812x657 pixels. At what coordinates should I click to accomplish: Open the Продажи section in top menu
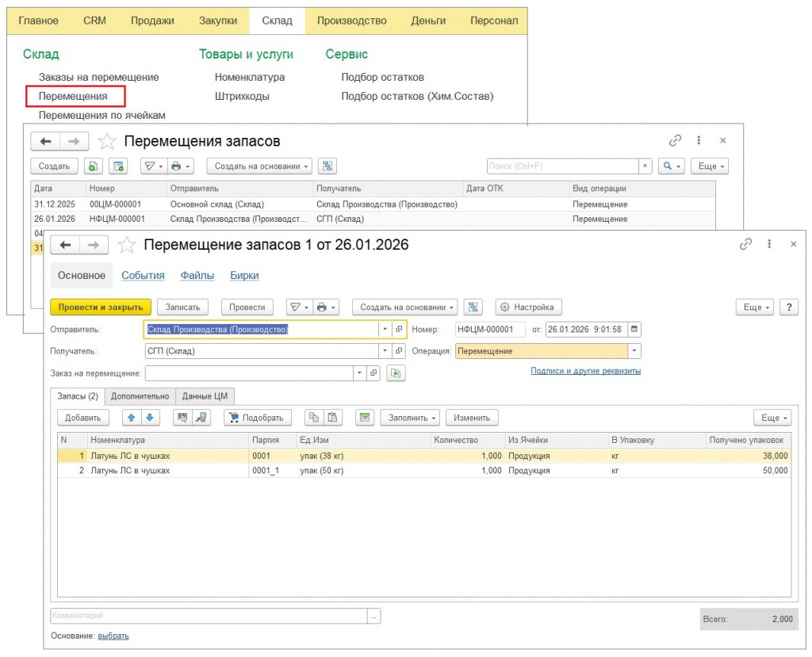152,21
